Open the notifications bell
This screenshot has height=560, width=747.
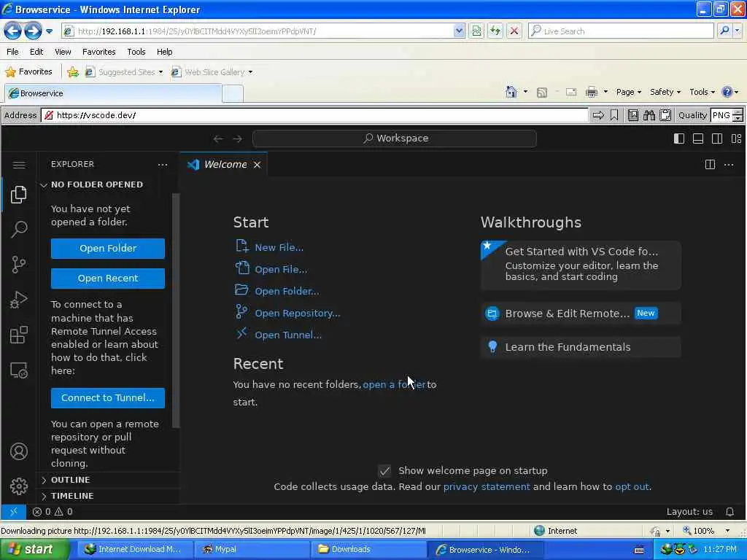pos(729,512)
